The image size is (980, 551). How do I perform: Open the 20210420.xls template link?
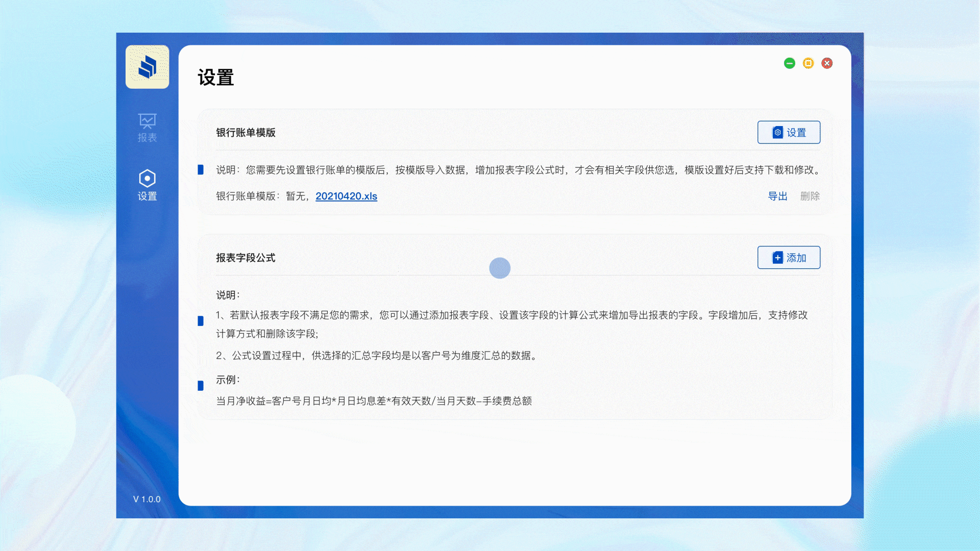coord(346,196)
